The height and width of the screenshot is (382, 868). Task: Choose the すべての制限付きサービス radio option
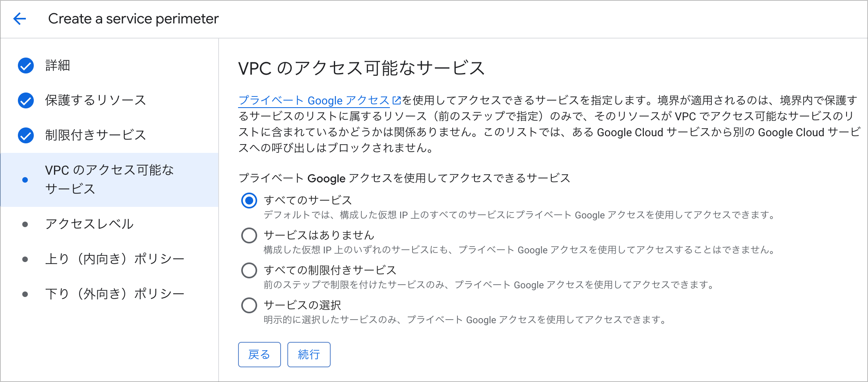coord(249,270)
